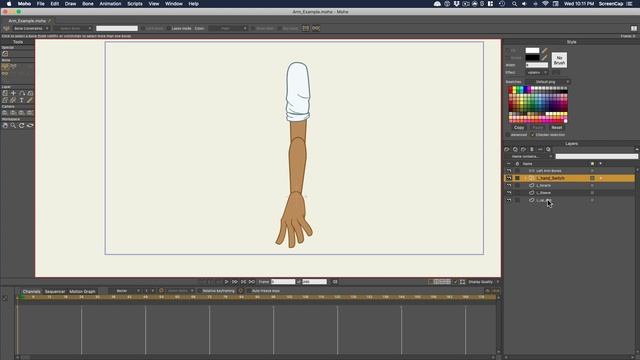Image resolution: width=640 pixels, height=360 pixels.
Task: Open the Draw menu
Action: click(x=70, y=4)
